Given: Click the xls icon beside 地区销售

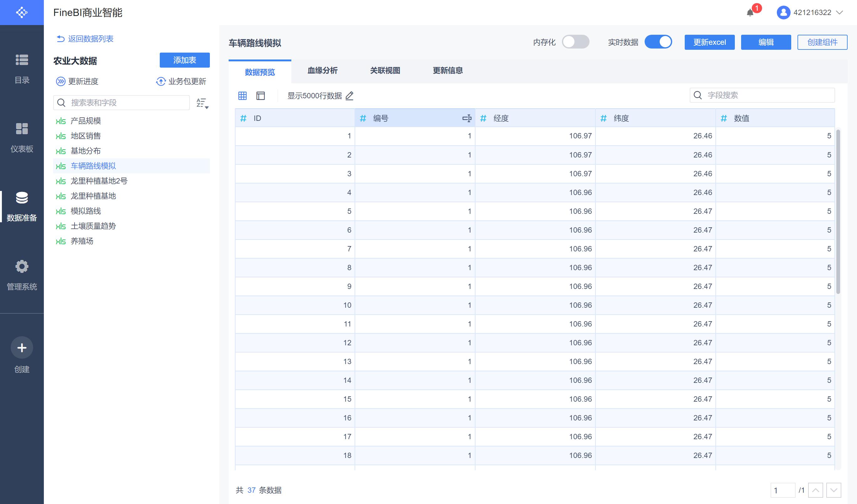Looking at the screenshot, I should [x=60, y=136].
